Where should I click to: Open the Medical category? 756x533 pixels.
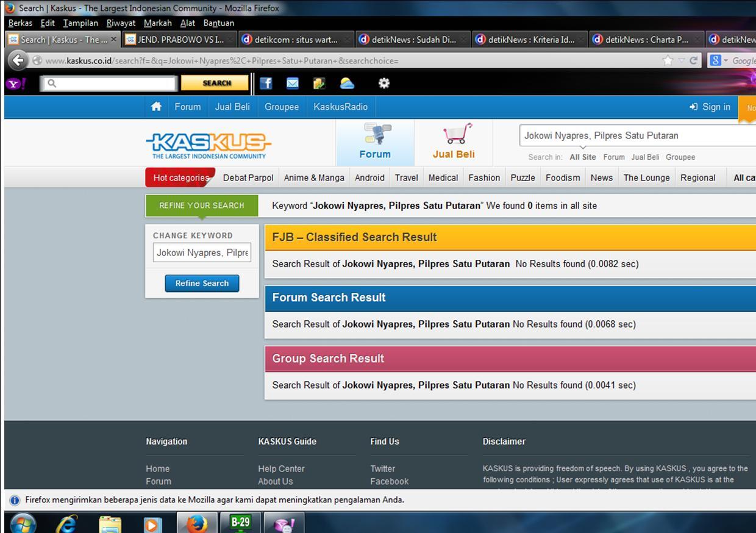click(x=443, y=177)
